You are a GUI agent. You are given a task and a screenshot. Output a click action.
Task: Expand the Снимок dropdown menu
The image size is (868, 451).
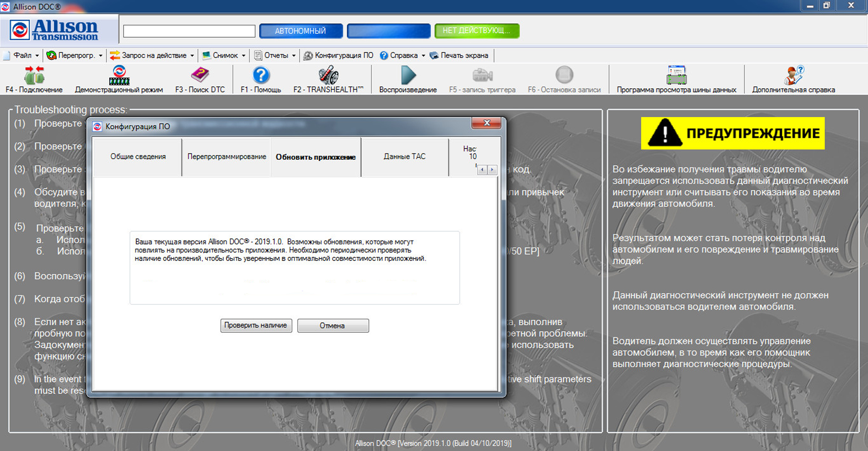click(x=224, y=55)
